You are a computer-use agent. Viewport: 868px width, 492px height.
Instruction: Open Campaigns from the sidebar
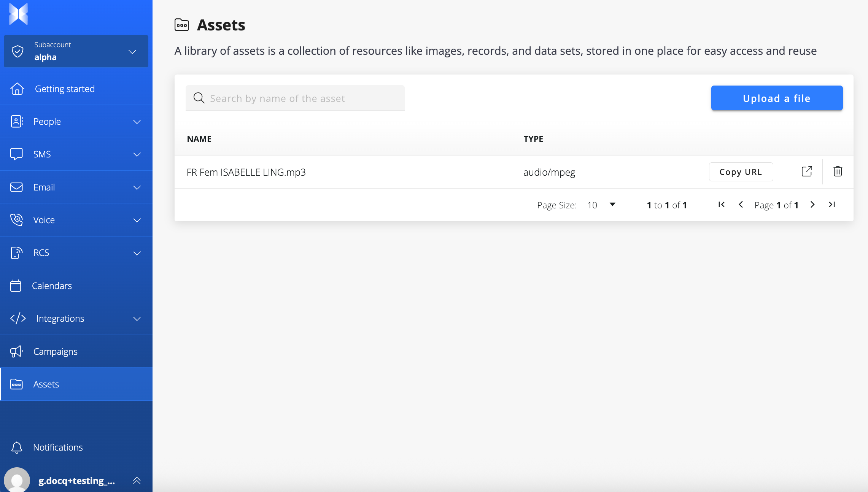pos(56,351)
